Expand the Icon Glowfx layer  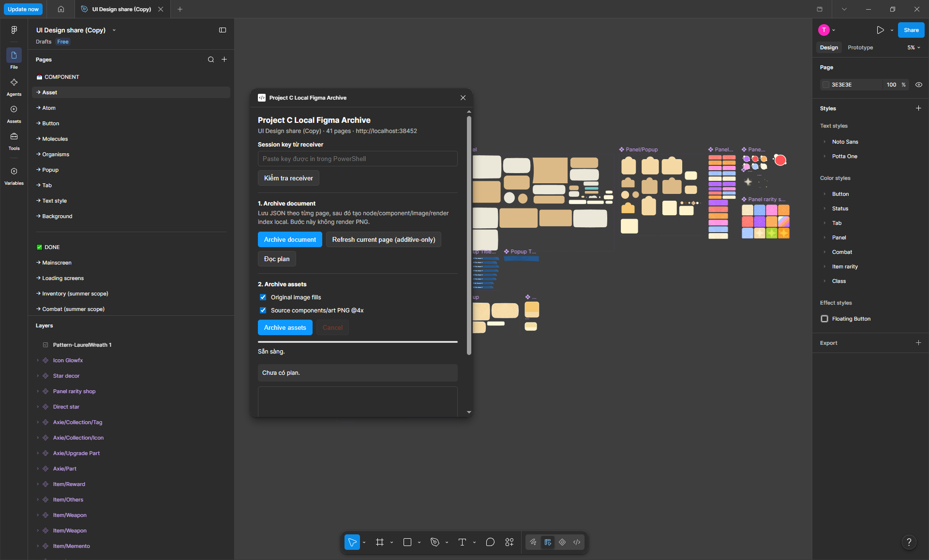click(x=38, y=360)
